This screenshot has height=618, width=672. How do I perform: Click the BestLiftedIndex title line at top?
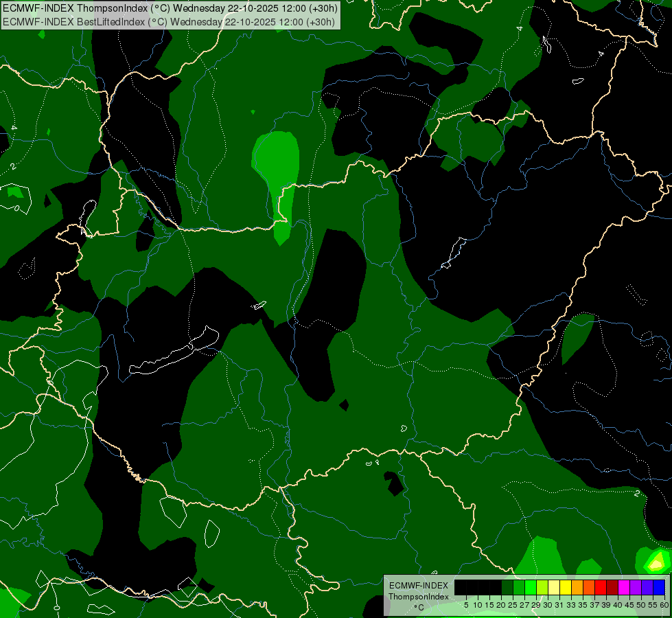click(x=169, y=22)
